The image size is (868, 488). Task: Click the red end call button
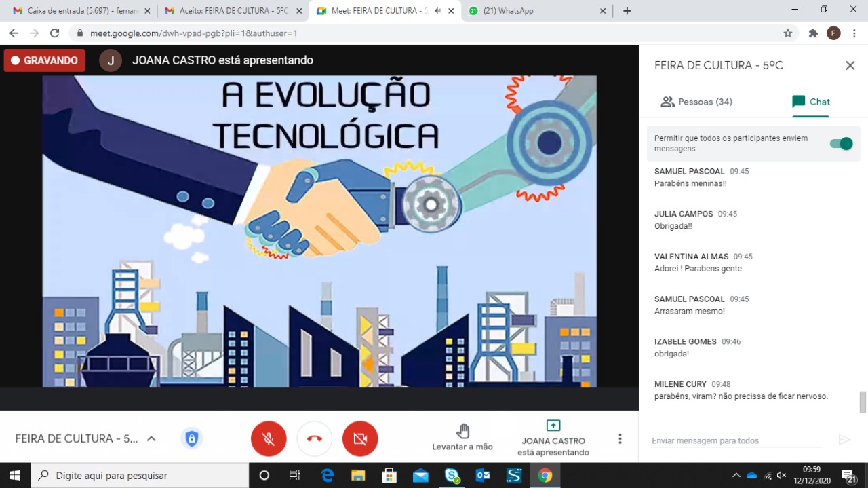tap(314, 439)
